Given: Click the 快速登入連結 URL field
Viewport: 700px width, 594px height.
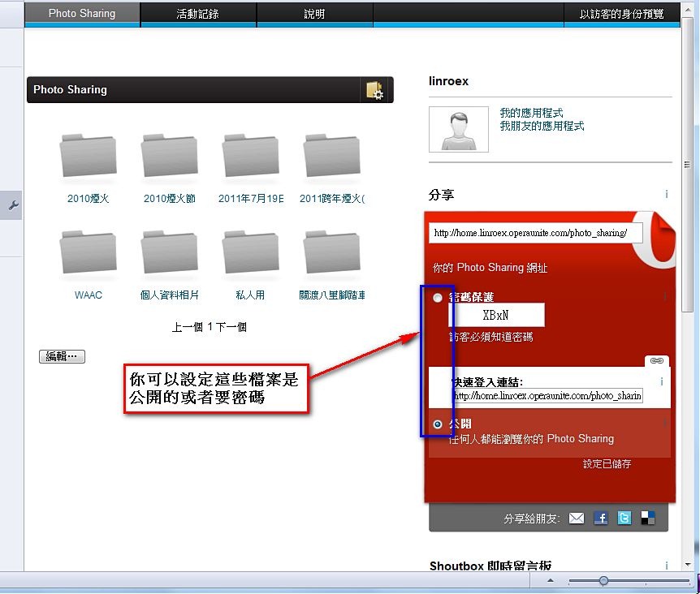Looking at the screenshot, I should pyautogui.click(x=548, y=396).
